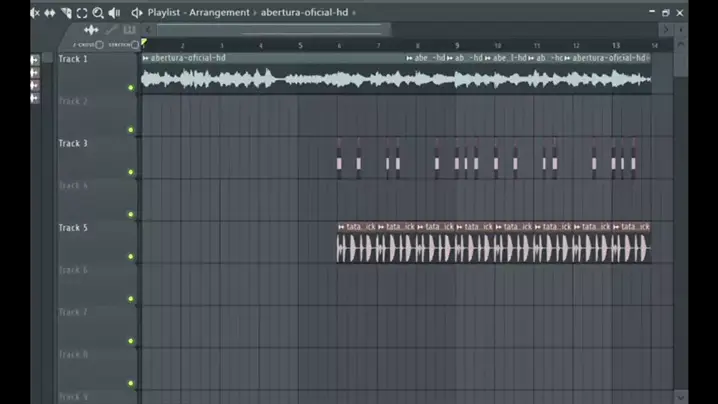The height and width of the screenshot is (404, 718).
Task: Enable the STRETCH checkbox
Action: coord(135,45)
